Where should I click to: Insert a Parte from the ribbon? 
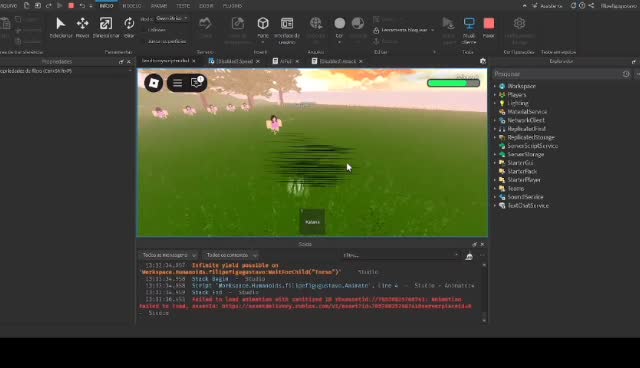tap(263, 29)
